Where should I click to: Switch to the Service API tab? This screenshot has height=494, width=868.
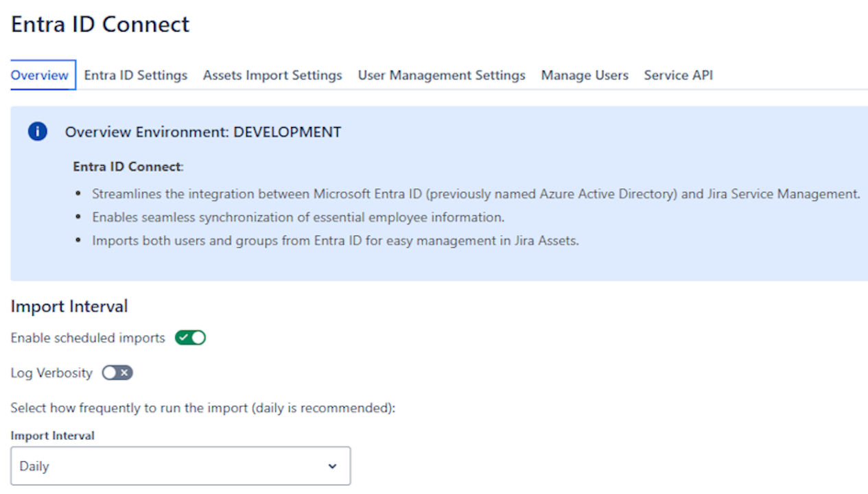679,75
